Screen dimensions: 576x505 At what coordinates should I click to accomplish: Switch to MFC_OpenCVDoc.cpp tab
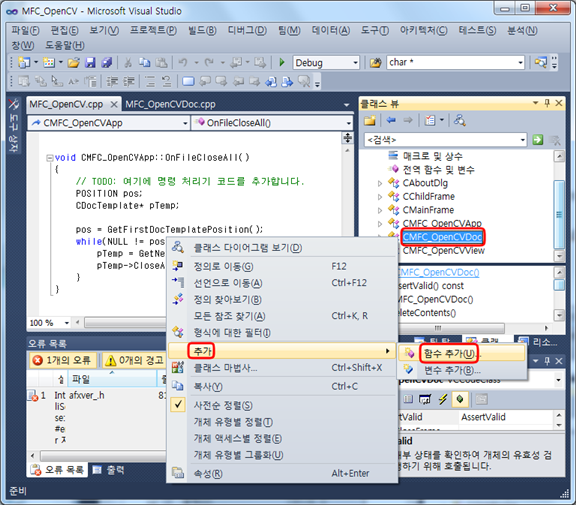tap(170, 104)
